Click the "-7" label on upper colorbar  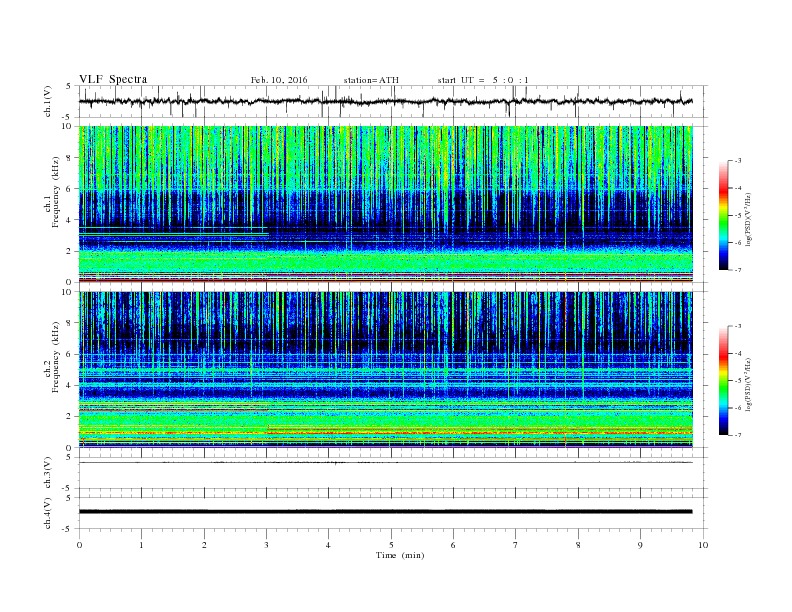pyautogui.click(x=737, y=270)
